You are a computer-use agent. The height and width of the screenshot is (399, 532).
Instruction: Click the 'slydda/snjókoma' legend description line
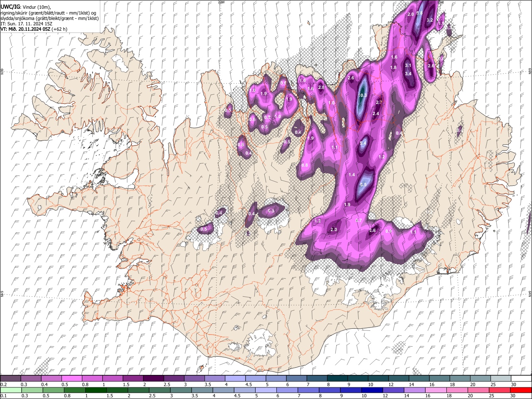[49, 18]
